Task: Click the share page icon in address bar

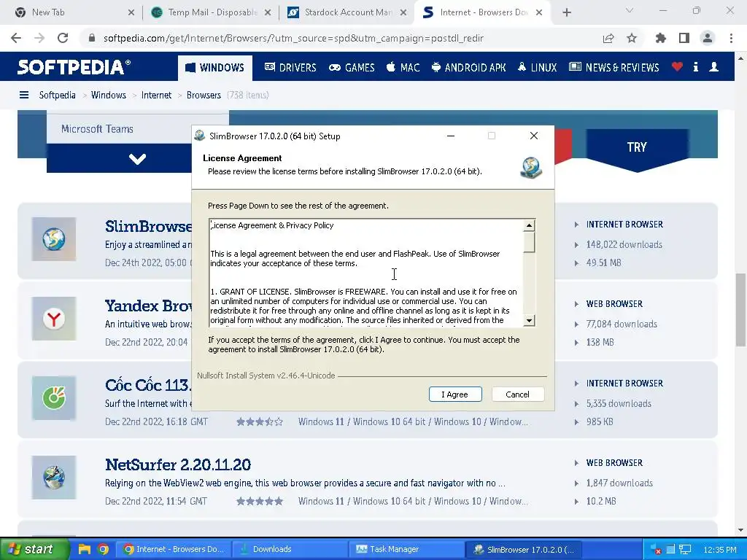Action: coord(608,38)
